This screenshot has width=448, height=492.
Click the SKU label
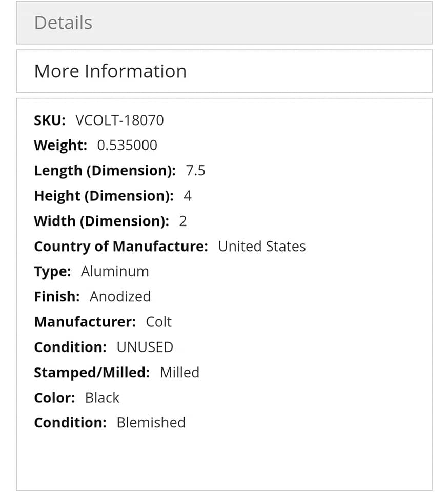(49, 120)
